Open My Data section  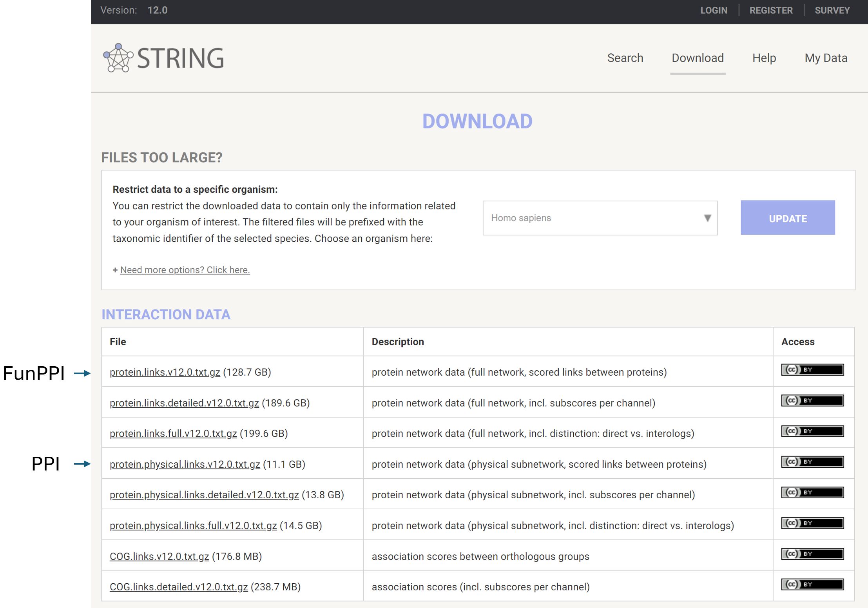click(826, 58)
